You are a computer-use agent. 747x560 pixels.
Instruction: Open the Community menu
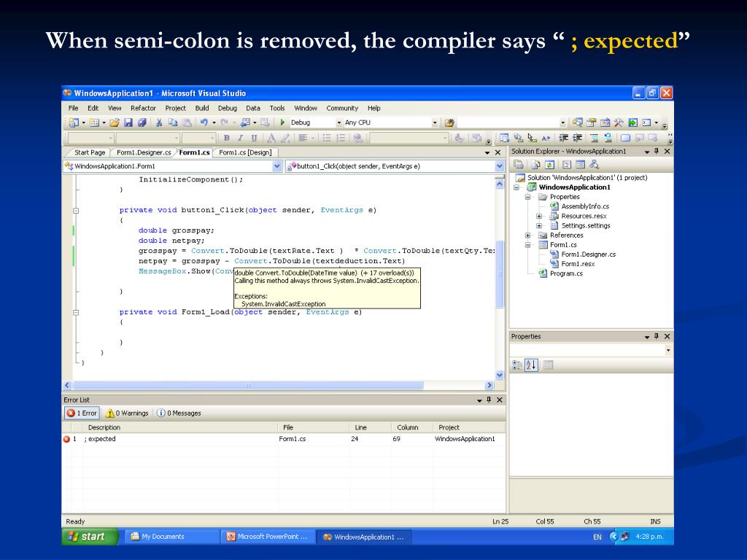(x=342, y=108)
